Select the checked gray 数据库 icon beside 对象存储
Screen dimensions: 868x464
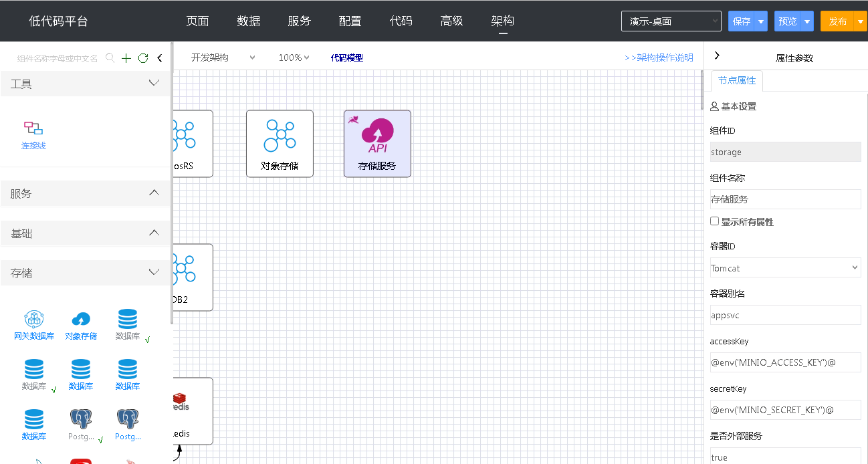click(x=128, y=326)
